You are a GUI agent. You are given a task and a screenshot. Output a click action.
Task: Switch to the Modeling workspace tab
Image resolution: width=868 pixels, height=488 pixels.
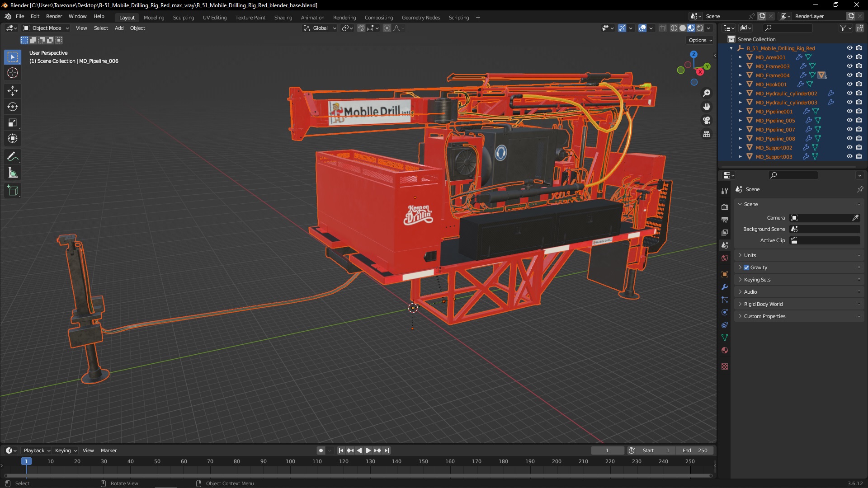[x=154, y=18]
